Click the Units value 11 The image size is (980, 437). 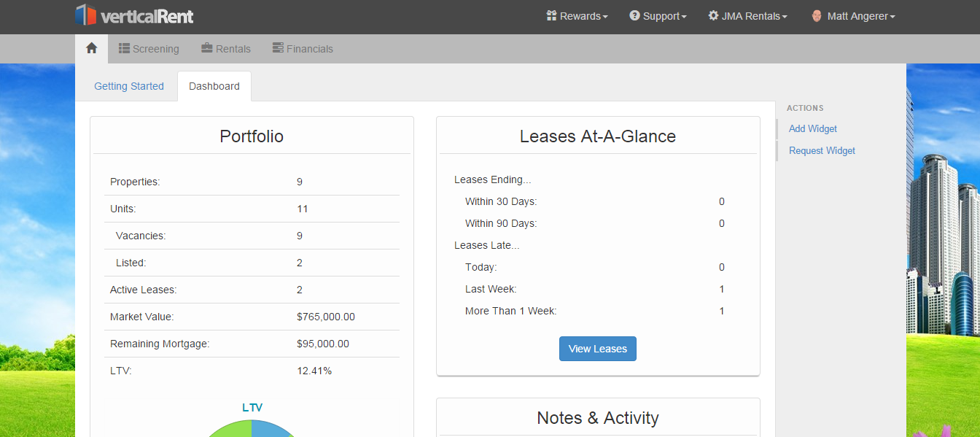click(303, 209)
